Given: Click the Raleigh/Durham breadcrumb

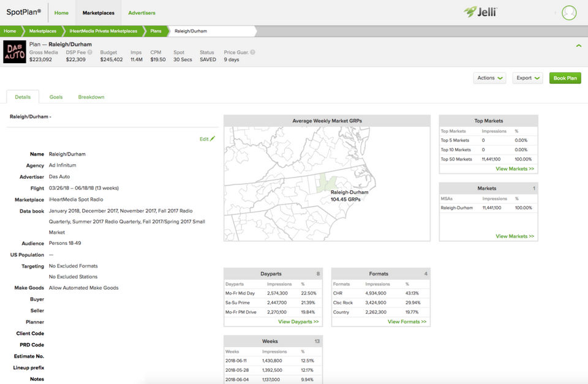Looking at the screenshot, I should pyautogui.click(x=191, y=31).
